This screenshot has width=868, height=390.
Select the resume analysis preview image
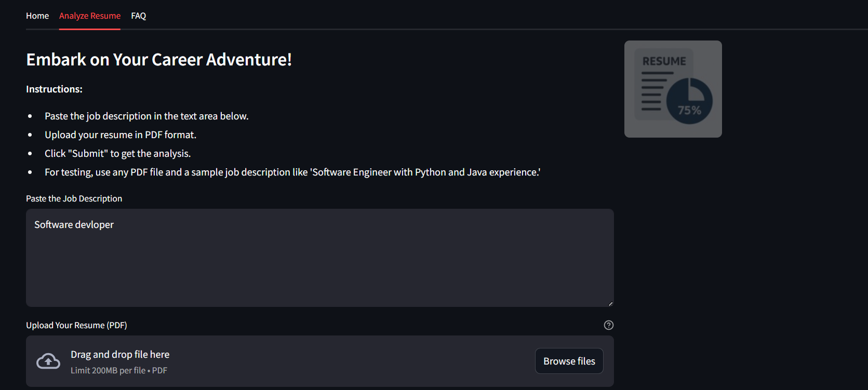pos(673,89)
